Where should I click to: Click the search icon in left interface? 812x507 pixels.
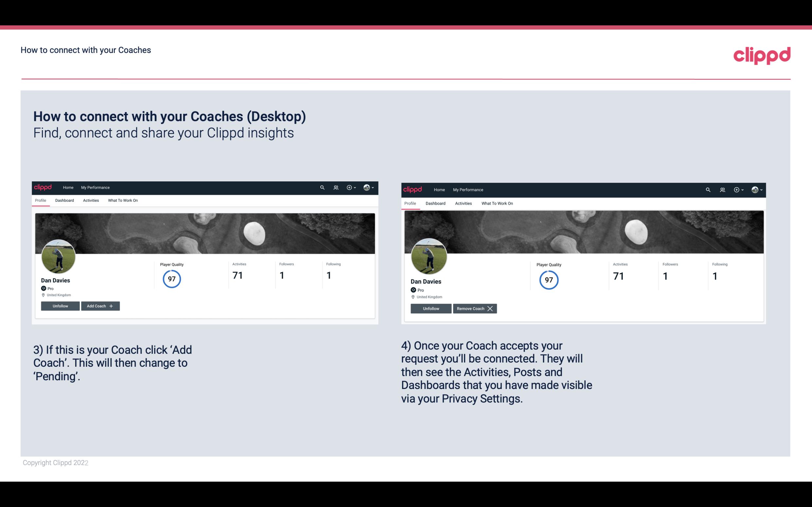[322, 187]
